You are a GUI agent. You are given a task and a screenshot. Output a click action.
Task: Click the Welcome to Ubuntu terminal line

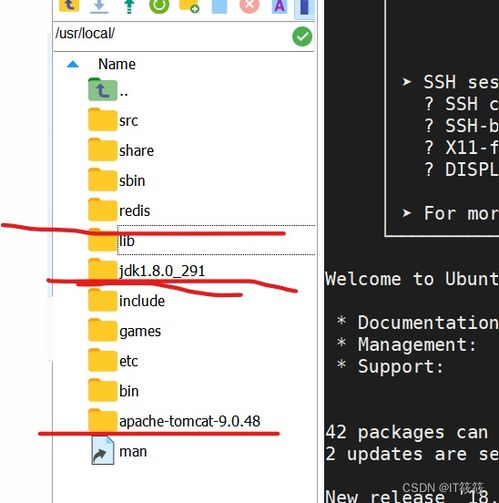[412, 279]
